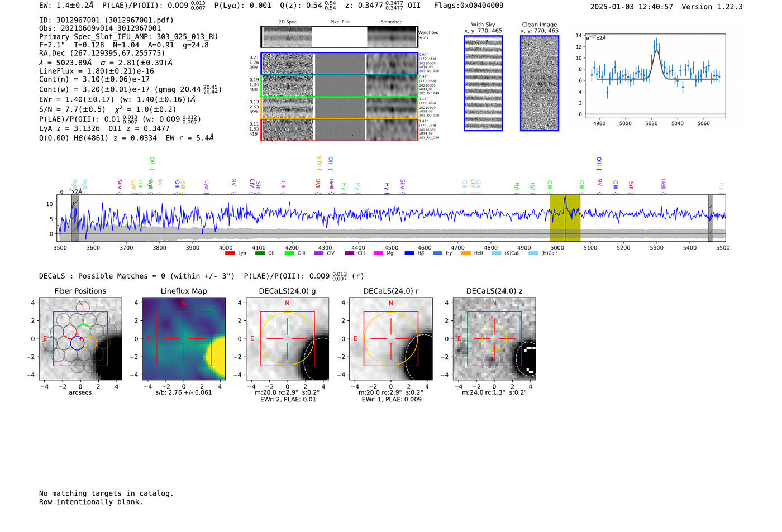Click the 'm:24.0 rc:1.3" s:0.2"' caption
The height and width of the screenshot is (532, 782).
coord(494,392)
